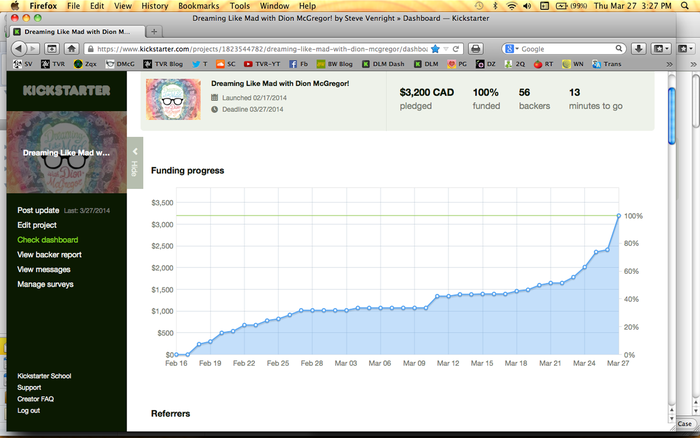Screen dimensions: 700x438
Task: Open the TVR-YT YouTube bookmark
Action: [x=262, y=64]
